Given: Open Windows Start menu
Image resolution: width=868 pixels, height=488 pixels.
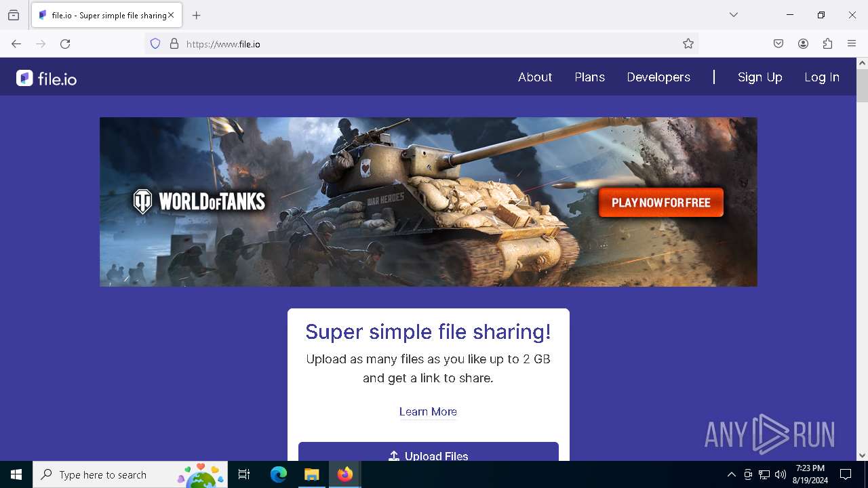Looking at the screenshot, I should pos(16,474).
